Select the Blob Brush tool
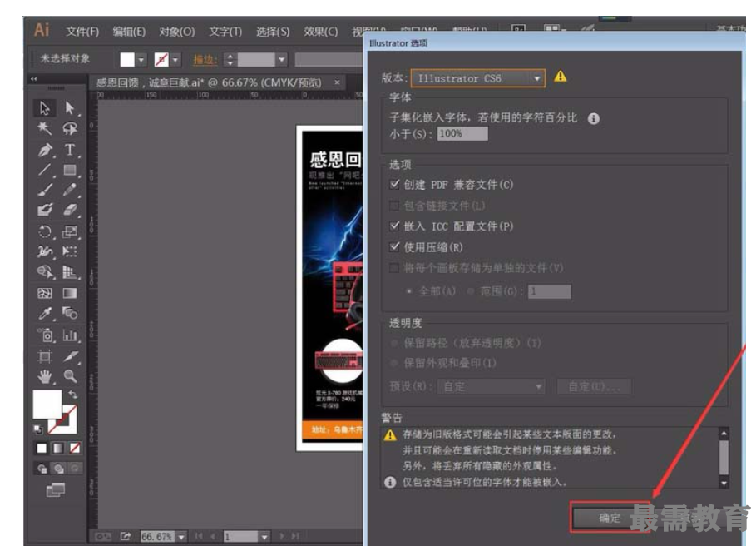This screenshot has width=756, height=551. coord(45,210)
